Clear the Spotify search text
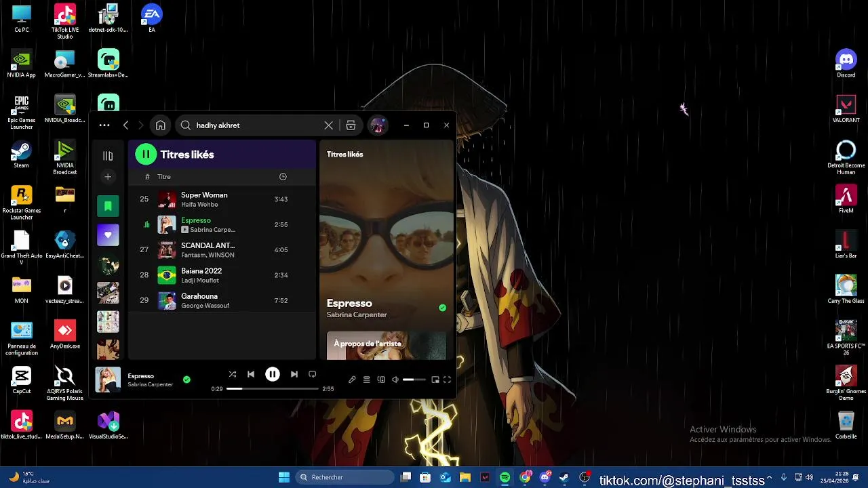This screenshot has height=488, width=868. [329, 125]
